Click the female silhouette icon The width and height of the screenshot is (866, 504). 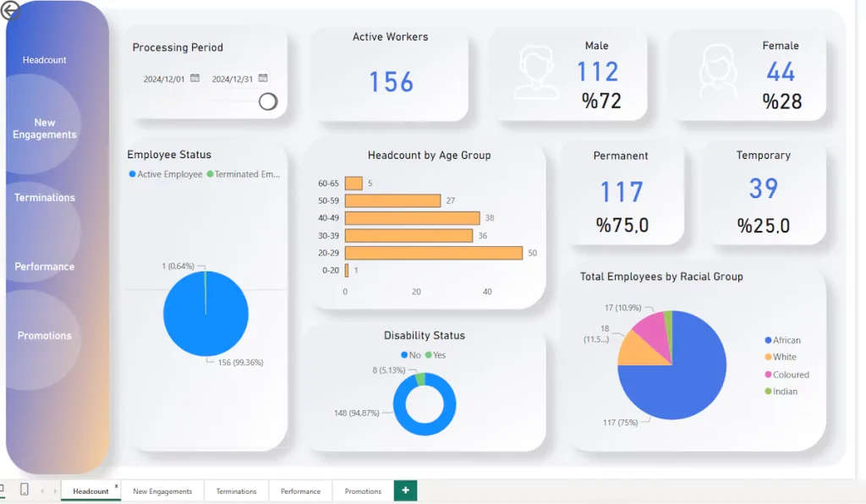coord(717,74)
